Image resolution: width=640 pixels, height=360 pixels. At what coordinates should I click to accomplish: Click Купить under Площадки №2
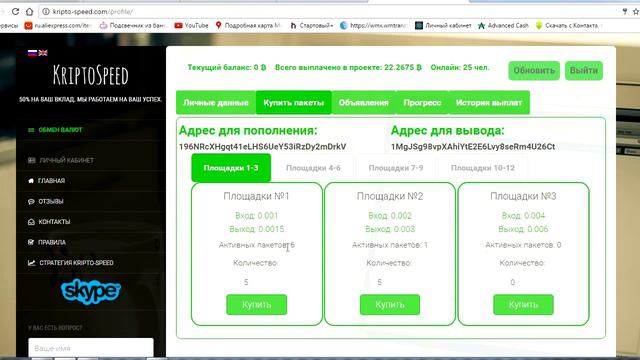(x=390, y=304)
